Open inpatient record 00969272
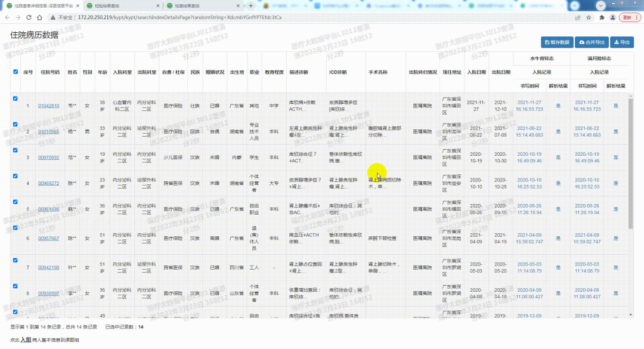The image size is (644, 349). 48,183
